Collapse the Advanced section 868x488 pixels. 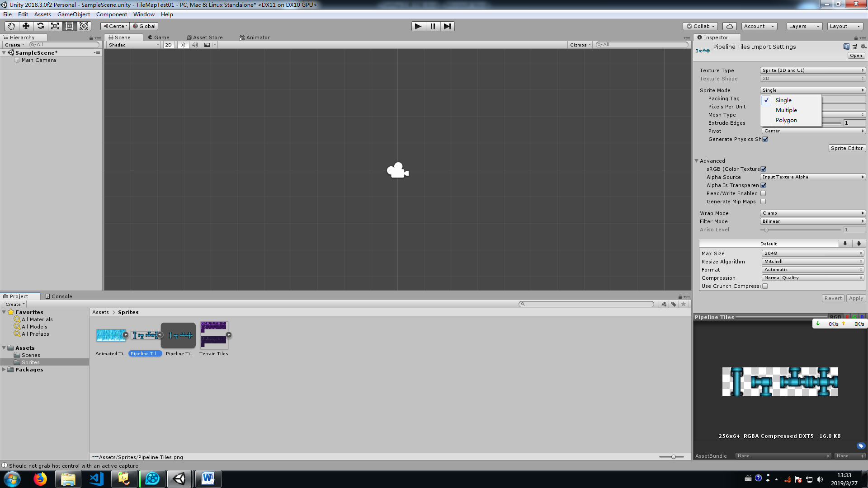tap(697, 161)
